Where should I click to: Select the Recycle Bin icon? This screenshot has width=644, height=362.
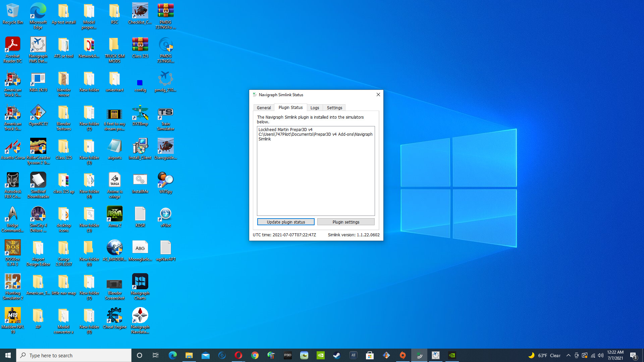(12, 14)
